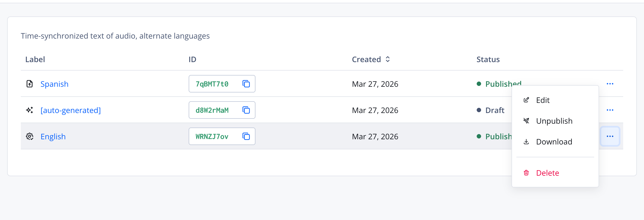Open the Spanish row more-actions menu
Screen dimensions: 644x220
pyautogui.click(x=610, y=84)
